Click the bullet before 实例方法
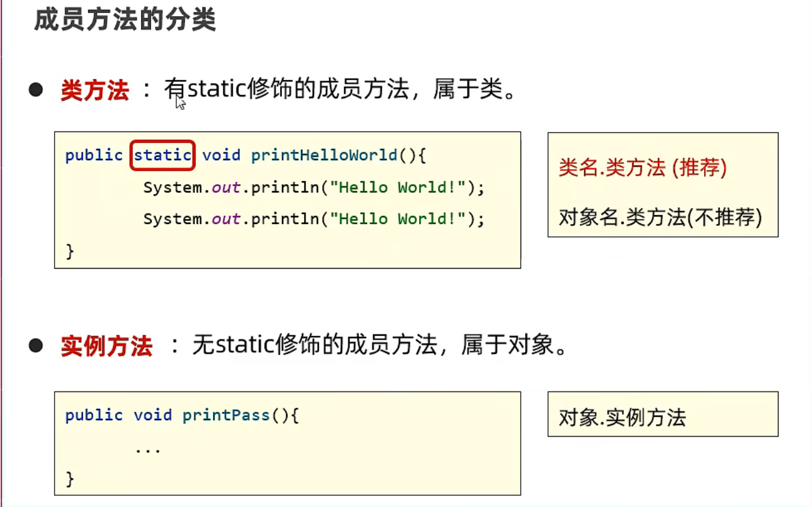This screenshot has height=507, width=812. point(36,346)
